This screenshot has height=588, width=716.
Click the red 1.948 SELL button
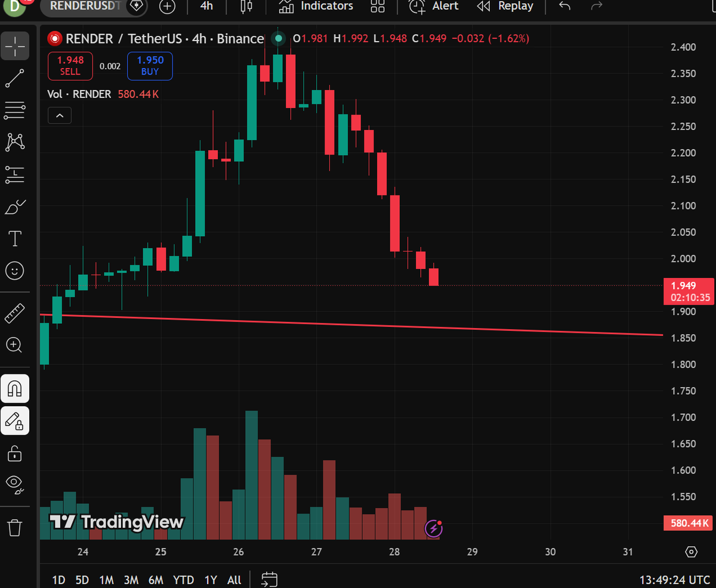[x=70, y=66]
